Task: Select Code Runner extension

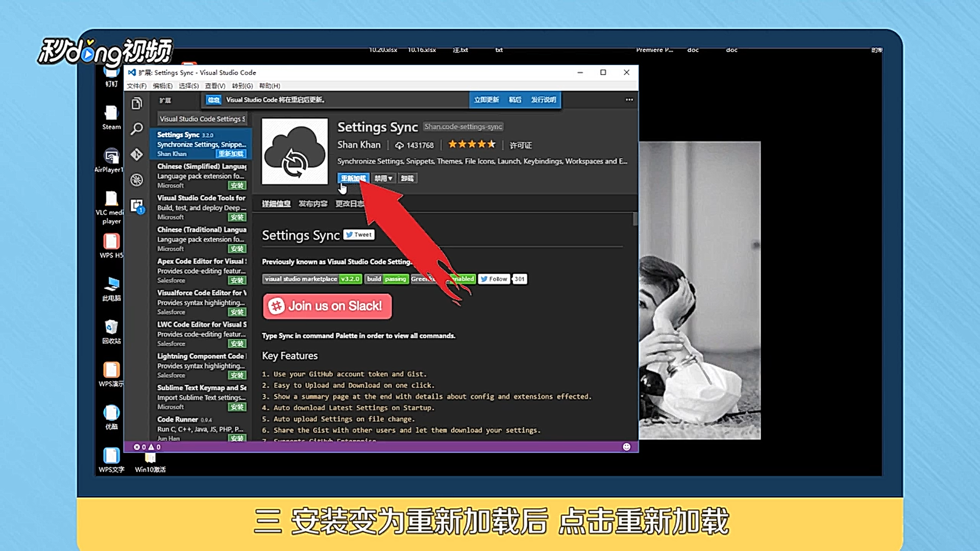Action: tap(201, 428)
